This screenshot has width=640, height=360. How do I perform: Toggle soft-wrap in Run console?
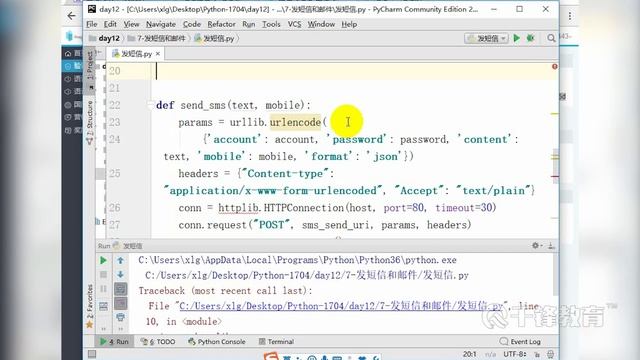[120, 289]
